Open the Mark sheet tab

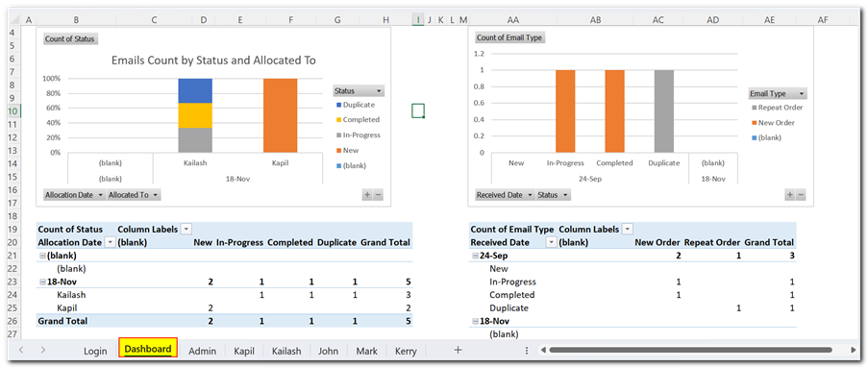366,351
